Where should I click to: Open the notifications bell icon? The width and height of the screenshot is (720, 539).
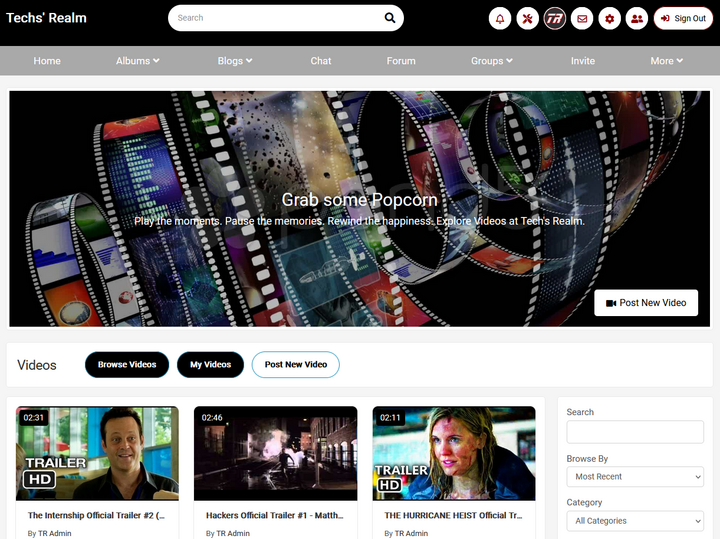pos(500,18)
